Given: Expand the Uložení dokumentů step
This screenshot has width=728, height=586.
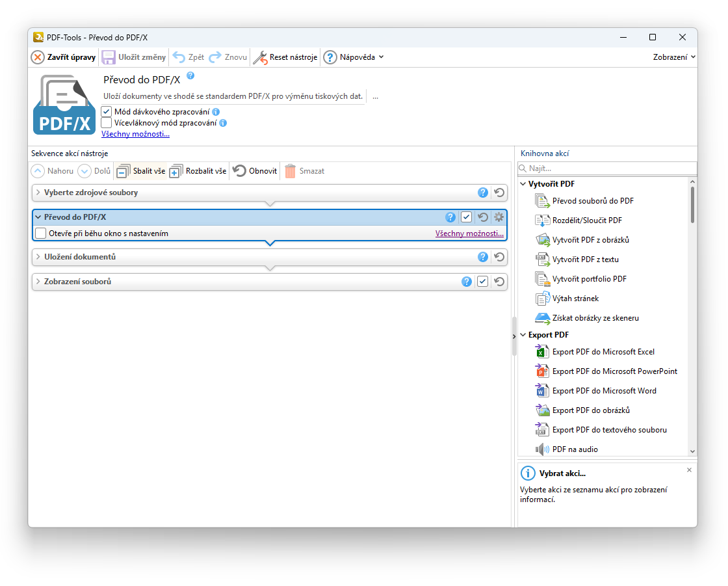Looking at the screenshot, I should 38,257.
